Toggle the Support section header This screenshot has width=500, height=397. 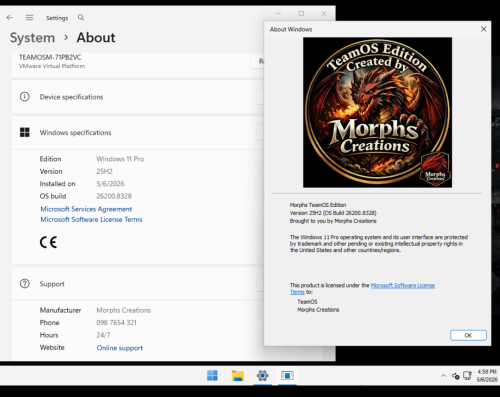[137, 284]
